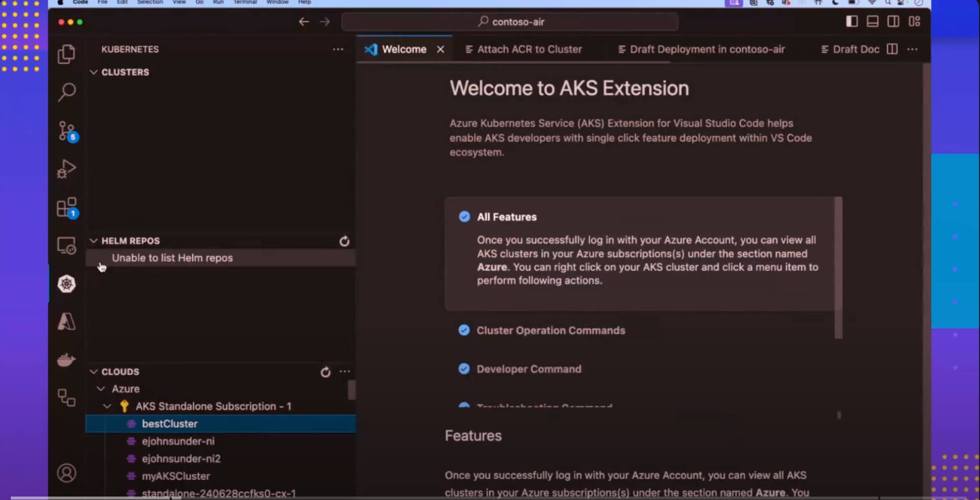Open the Extensions view showing 1 update
This screenshot has width=980, height=500.
(x=67, y=207)
